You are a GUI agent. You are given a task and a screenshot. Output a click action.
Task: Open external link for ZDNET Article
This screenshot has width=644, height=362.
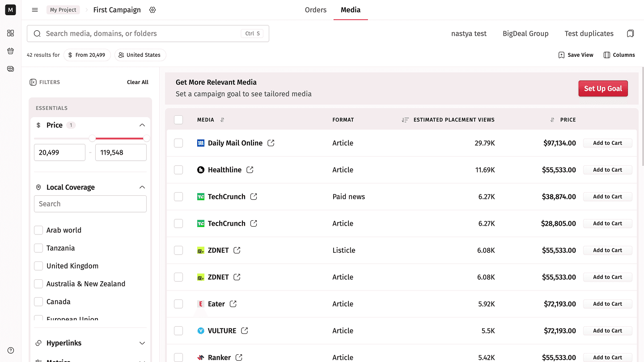(x=237, y=277)
